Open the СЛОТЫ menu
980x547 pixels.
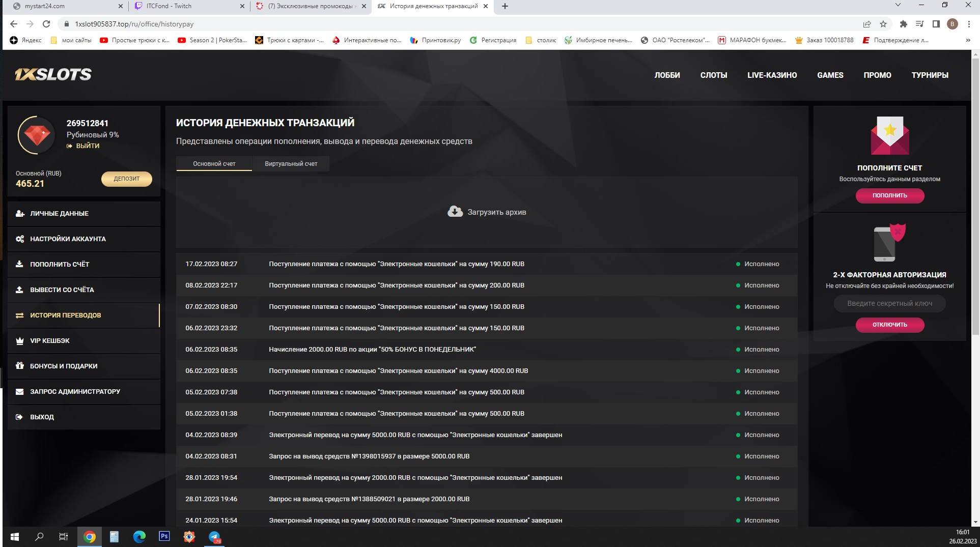point(713,75)
